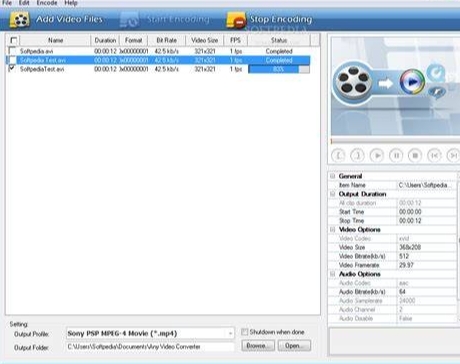This screenshot has width=460, height=364.
Task: Click the Add Video Files film reel icon
Action: click(20, 20)
